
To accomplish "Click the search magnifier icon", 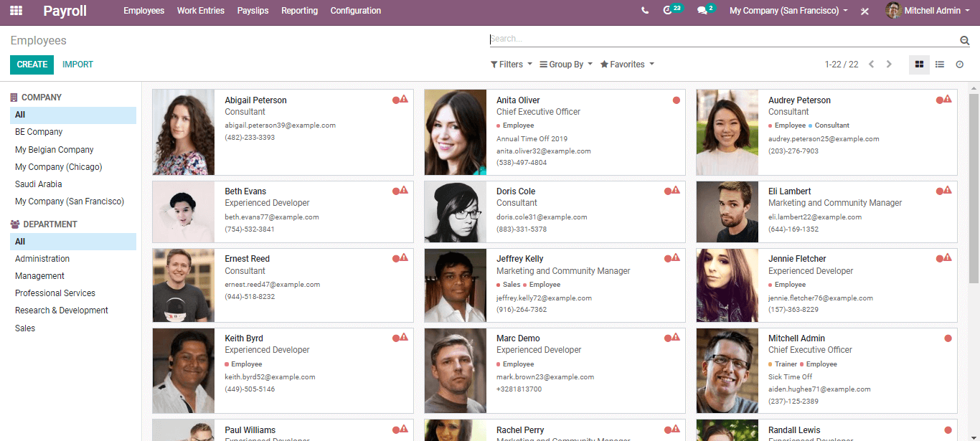I will tap(964, 40).
